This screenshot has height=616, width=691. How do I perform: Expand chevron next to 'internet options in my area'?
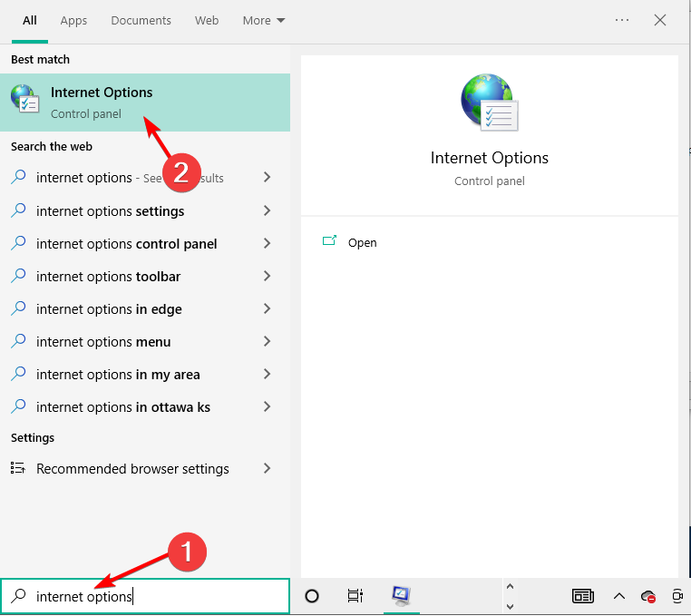[x=267, y=374]
